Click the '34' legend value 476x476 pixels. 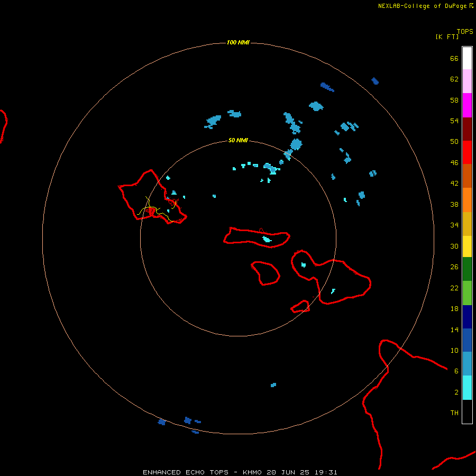[454, 225]
